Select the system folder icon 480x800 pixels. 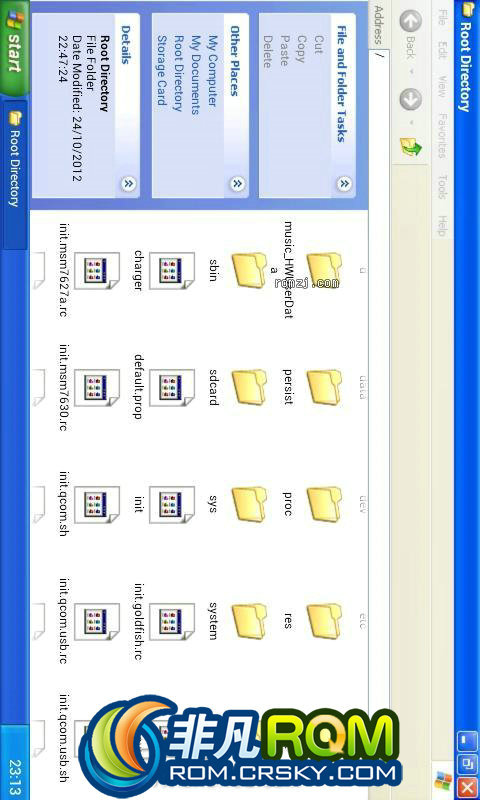point(249,622)
